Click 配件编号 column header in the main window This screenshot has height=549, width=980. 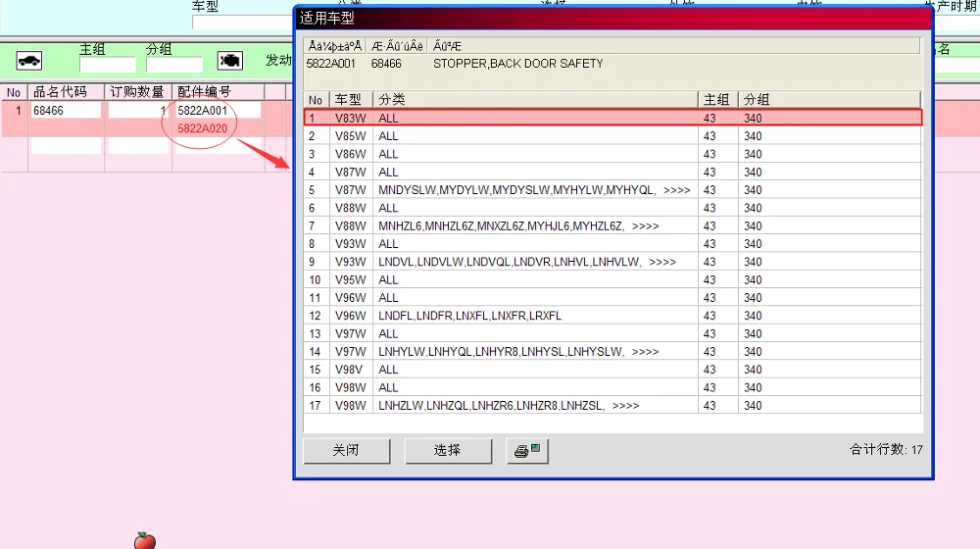[x=219, y=92]
